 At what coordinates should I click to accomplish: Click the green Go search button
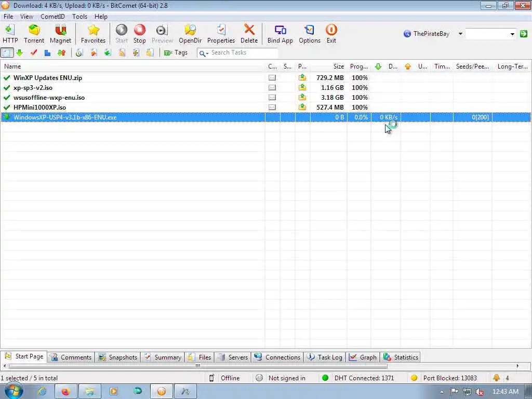[x=524, y=34]
